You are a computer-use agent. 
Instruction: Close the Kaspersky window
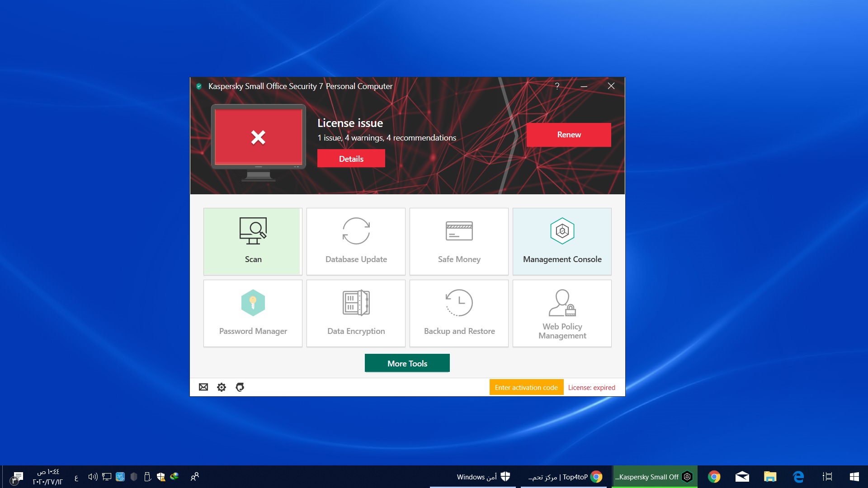[611, 86]
